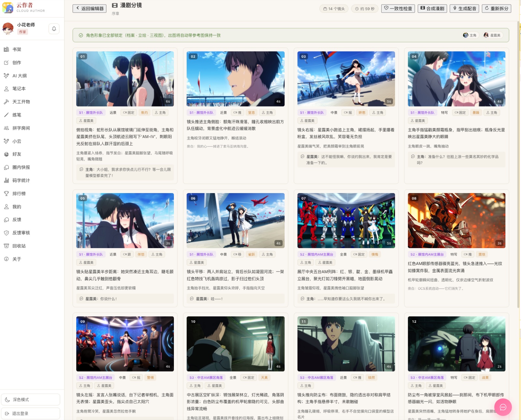Click the S2 · 展馆内AM主展台 tag on shot 07
Image resolution: width=521 pixels, height=420 pixels.
pyautogui.click(x=317, y=255)
